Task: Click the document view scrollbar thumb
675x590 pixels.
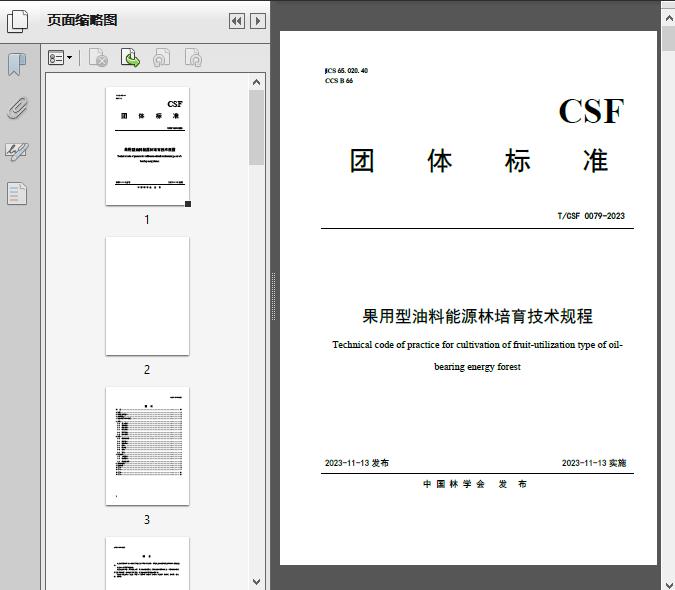Action: pos(669,39)
